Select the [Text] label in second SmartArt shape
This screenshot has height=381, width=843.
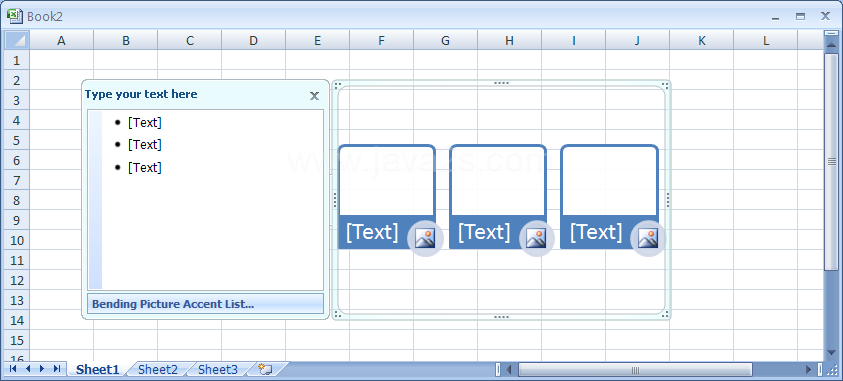[x=484, y=232]
